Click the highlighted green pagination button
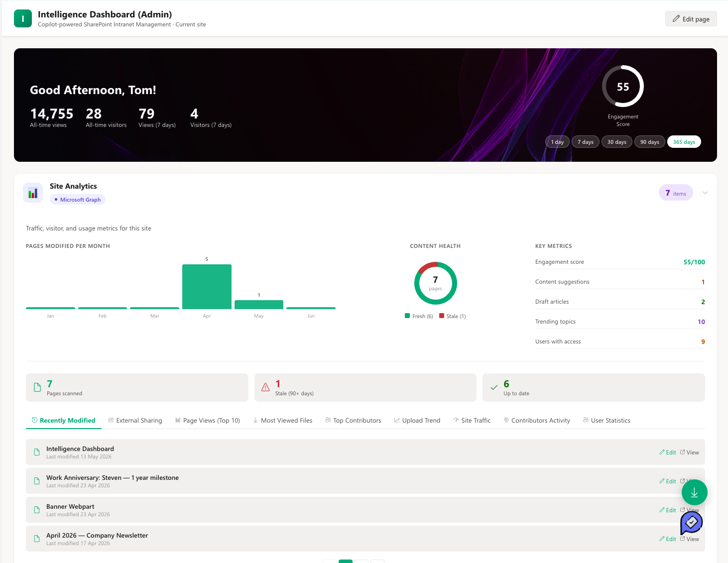The width and height of the screenshot is (728, 563). (346, 561)
